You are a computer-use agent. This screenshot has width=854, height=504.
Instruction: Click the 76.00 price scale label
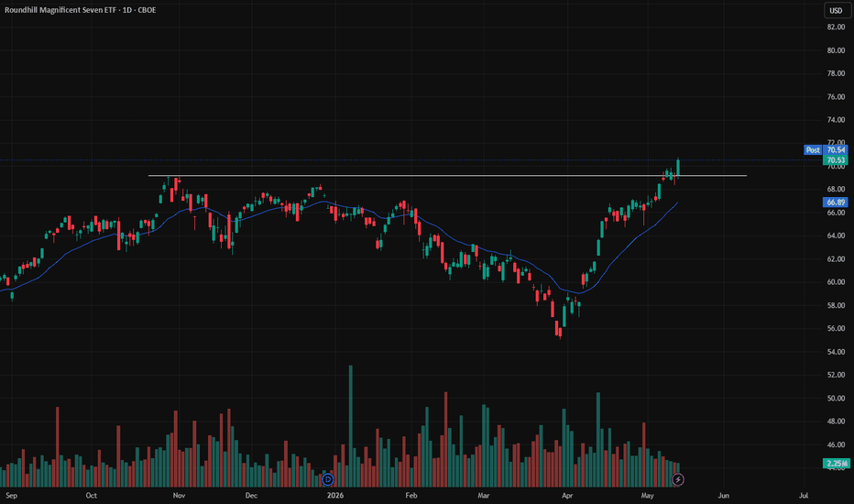tap(836, 96)
